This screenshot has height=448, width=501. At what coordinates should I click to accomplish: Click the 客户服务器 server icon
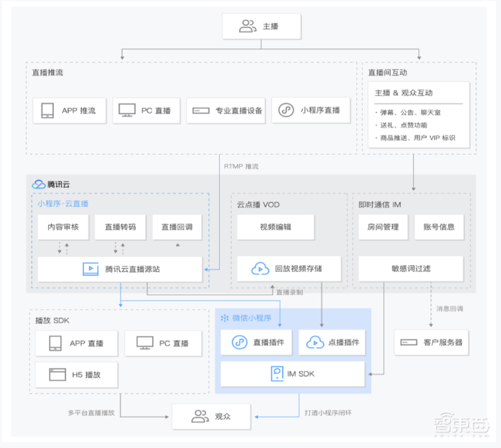pos(409,343)
